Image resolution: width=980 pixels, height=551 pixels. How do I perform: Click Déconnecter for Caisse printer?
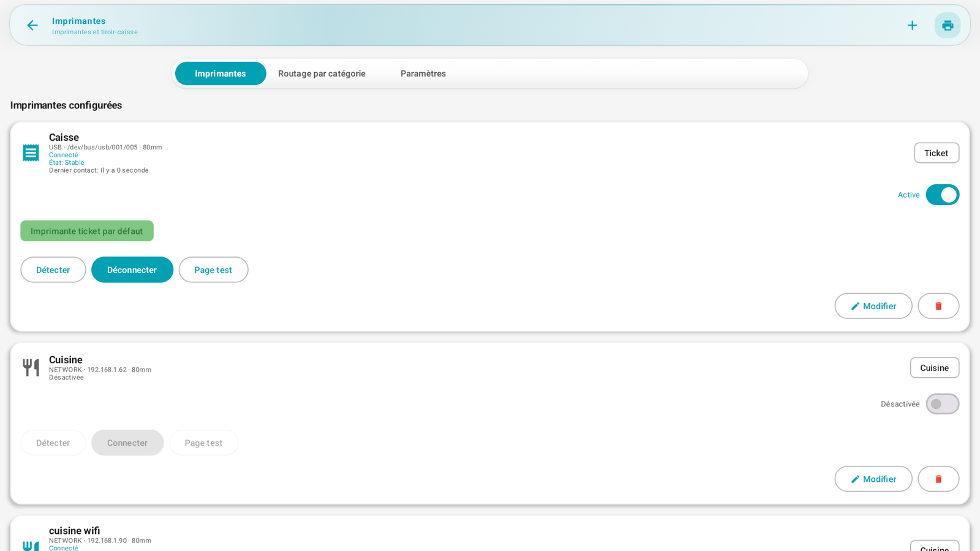tap(132, 270)
